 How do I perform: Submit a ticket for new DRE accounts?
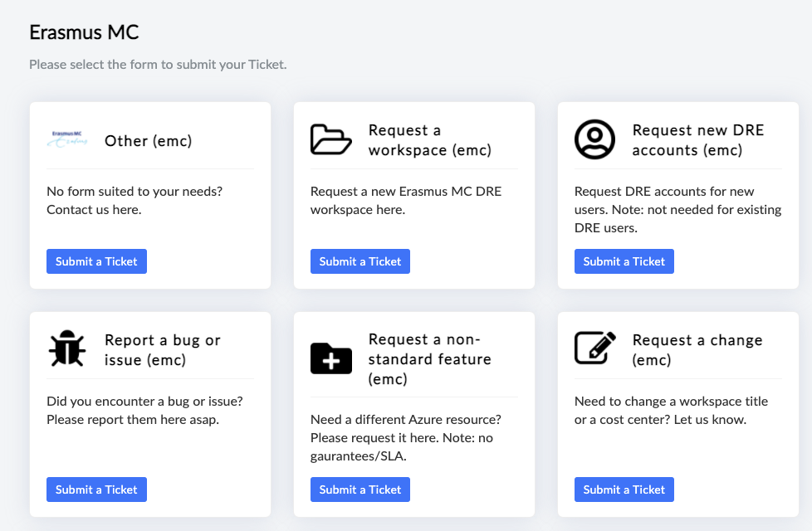click(x=624, y=261)
